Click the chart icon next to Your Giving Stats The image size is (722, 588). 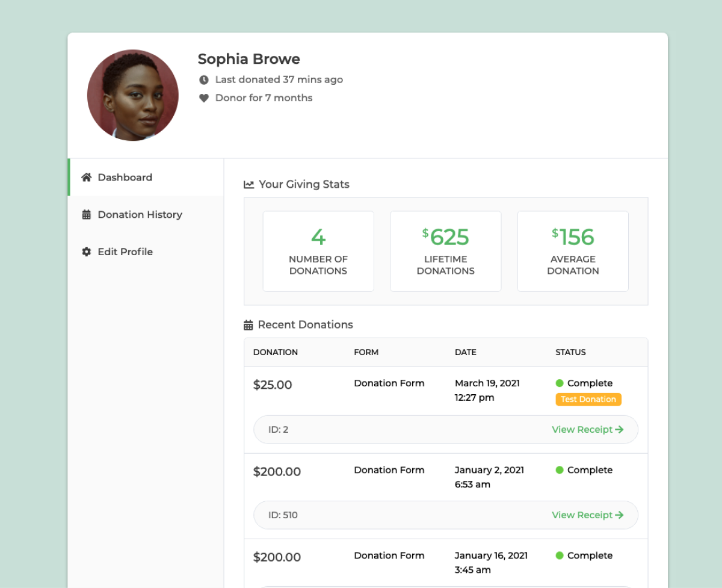pos(248,185)
